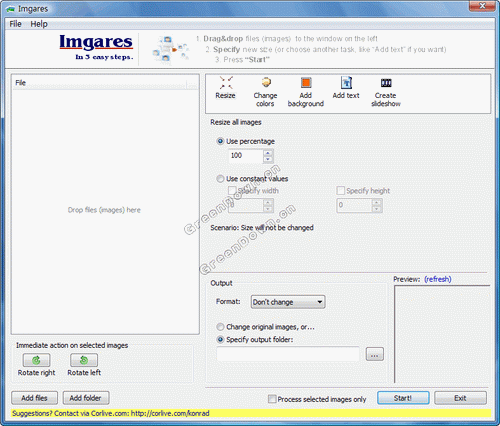Click the Imgares title bar app icon
The image size is (500, 426).
pyautogui.click(x=10, y=9)
